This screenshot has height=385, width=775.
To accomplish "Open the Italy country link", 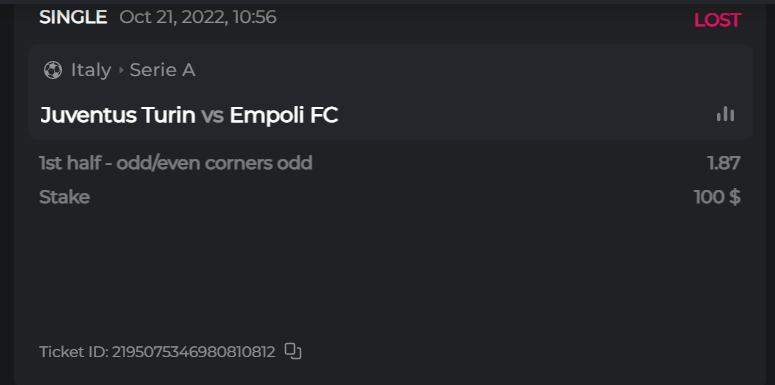I will pyautogui.click(x=91, y=70).
